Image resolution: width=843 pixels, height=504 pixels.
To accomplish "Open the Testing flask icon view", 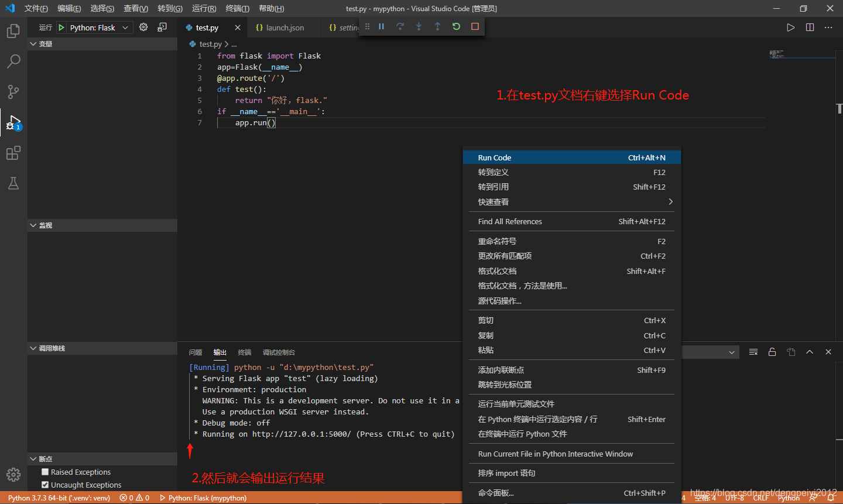I will click(x=13, y=184).
